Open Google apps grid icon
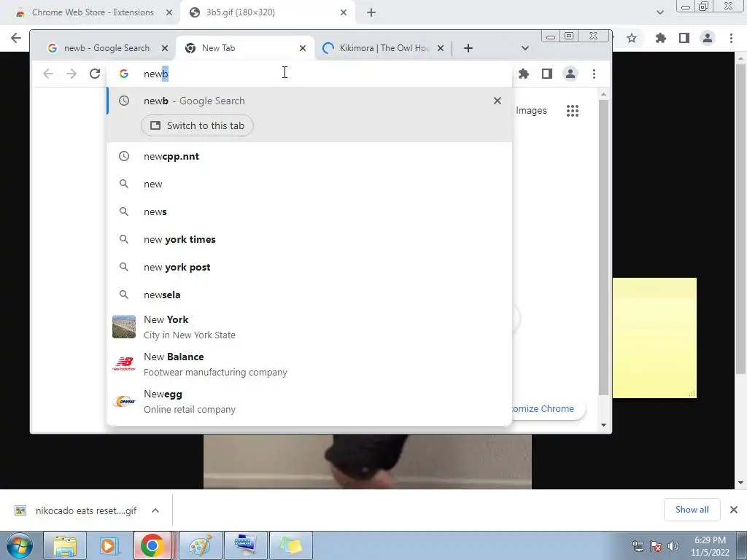 pos(573,111)
